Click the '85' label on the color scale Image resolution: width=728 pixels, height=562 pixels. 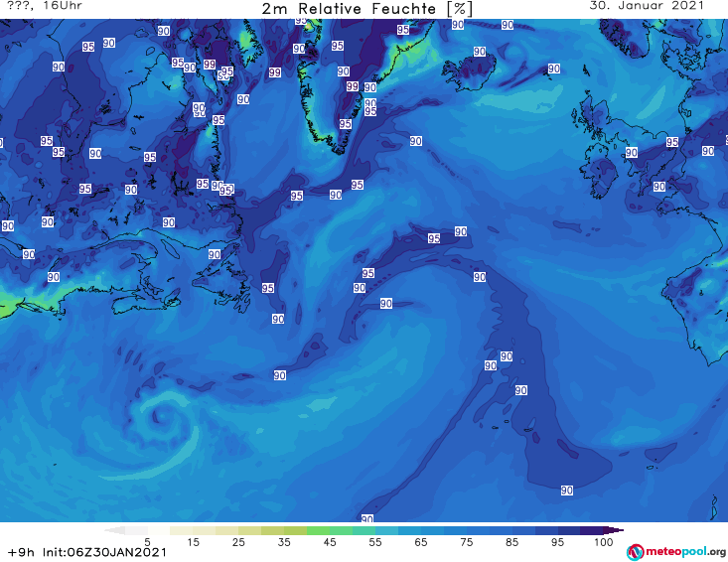[511, 541]
